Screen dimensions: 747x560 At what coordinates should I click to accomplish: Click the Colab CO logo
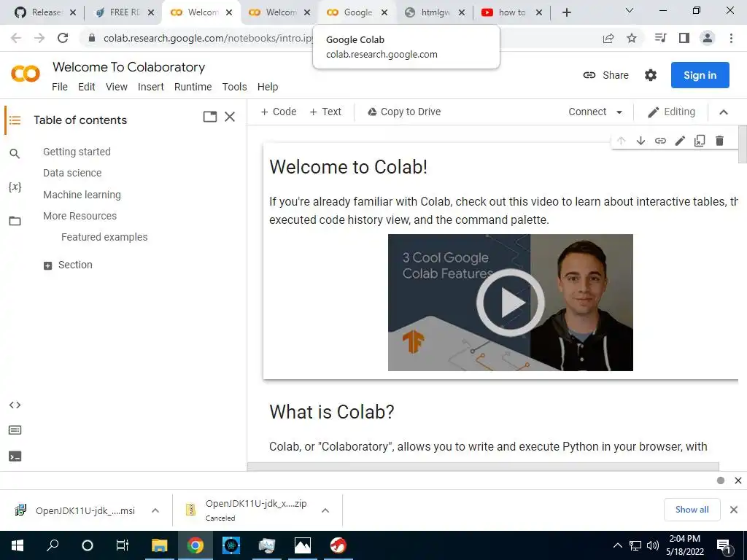tap(26, 74)
